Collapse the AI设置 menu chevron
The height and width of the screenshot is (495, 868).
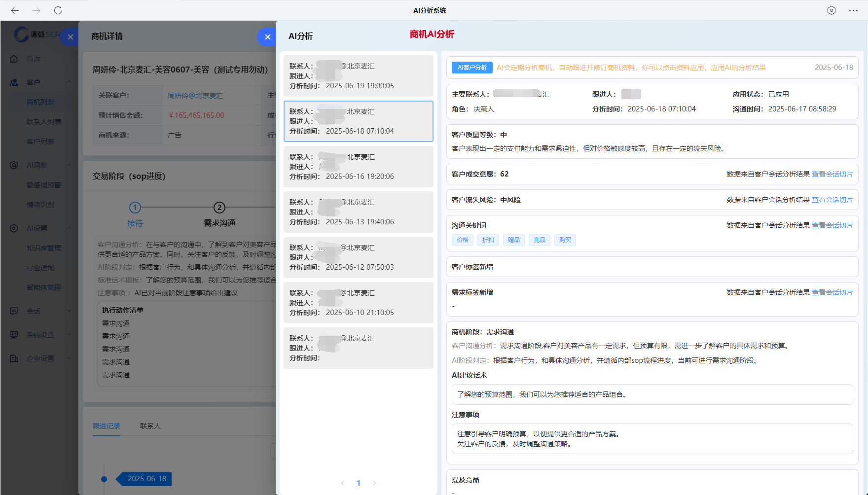pyautogui.click(x=69, y=228)
